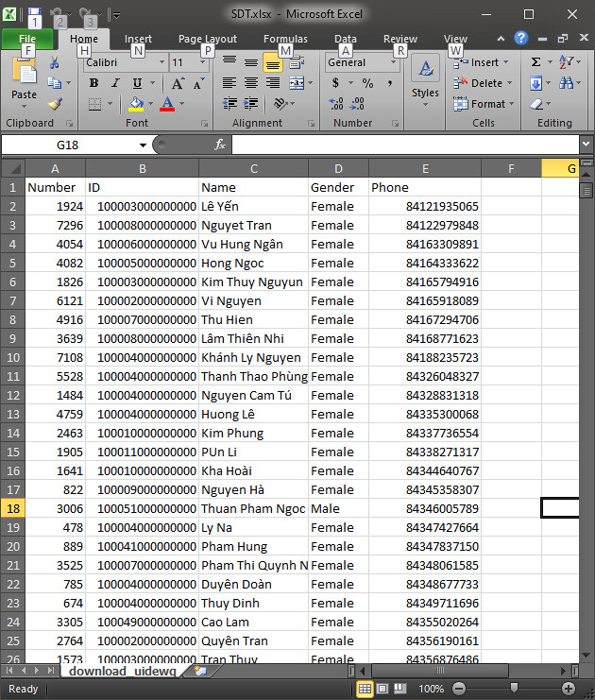
Task: Switch to the Insert tab
Action: [x=138, y=40]
